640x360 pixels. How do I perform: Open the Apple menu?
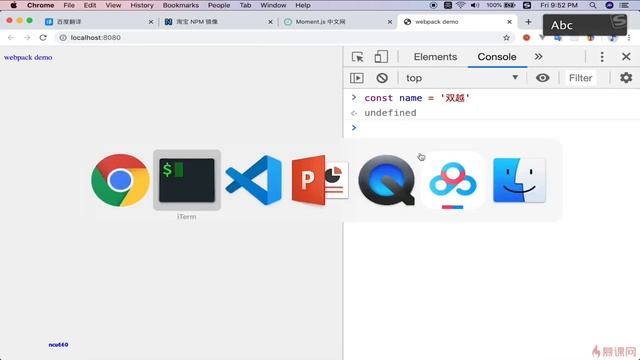(13, 5)
